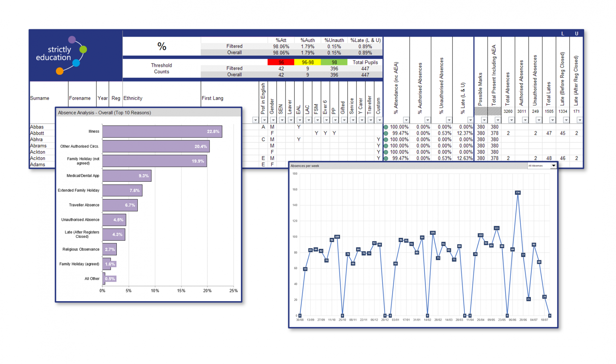This screenshot has height=364, width=616.
Task: Open % Attendance column filter dropdown
Action: [406, 120]
